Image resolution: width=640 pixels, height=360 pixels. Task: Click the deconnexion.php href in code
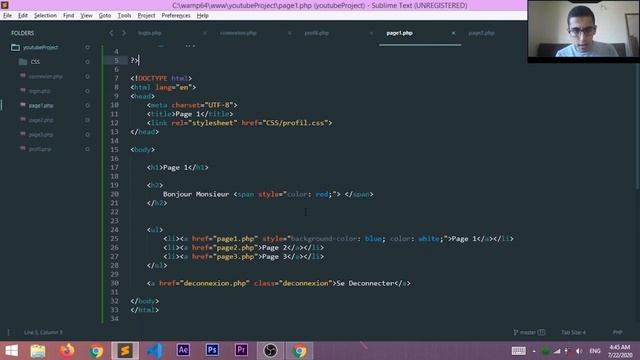click(214, 283)
